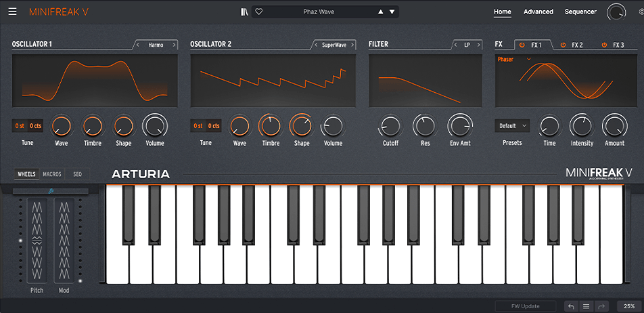
Task: Open the Phaz Wave preset name menu
Action: [319, 12]
